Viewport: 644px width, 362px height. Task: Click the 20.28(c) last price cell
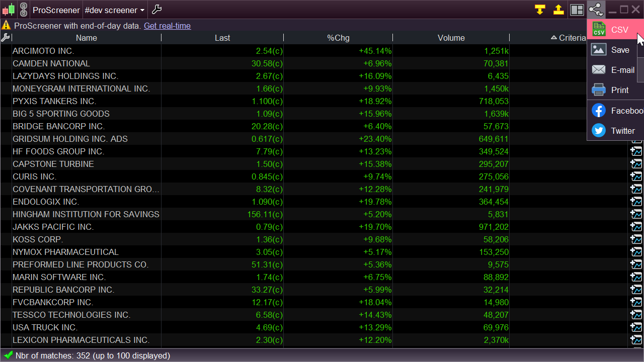pos(267,126)
